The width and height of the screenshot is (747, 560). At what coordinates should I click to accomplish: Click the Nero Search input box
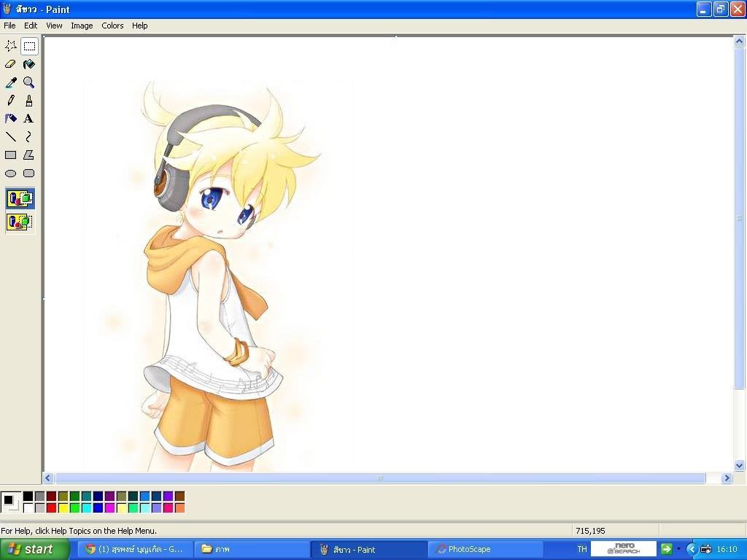[624, 549]
